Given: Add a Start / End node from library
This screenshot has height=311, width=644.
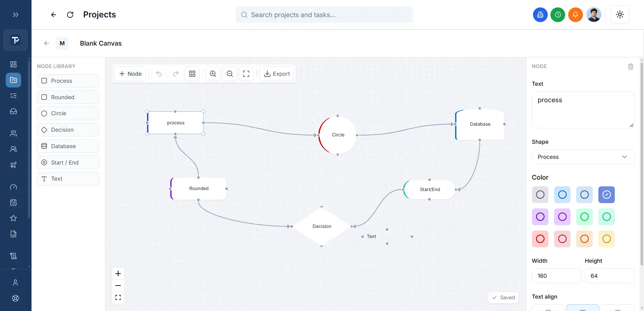Looking at the screenshot, I should coord(68,163).
